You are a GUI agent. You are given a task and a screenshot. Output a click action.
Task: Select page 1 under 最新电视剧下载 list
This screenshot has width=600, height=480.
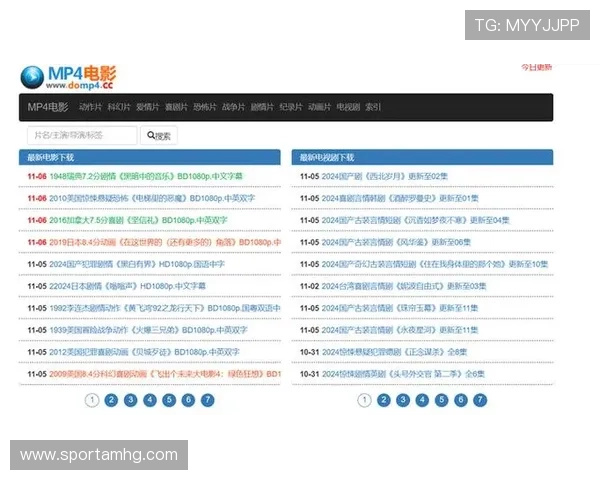tap(364, 400)
